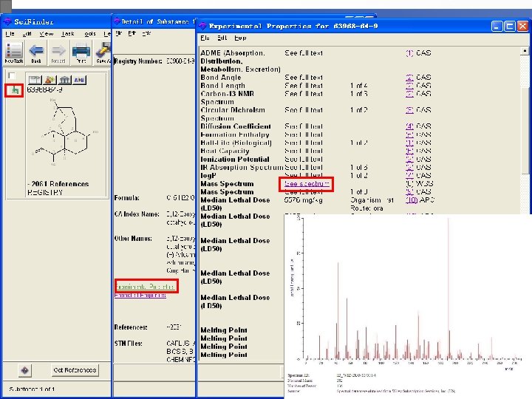
Task: Click the A→B regulatory icon above structure
Action: pos(79,80)
